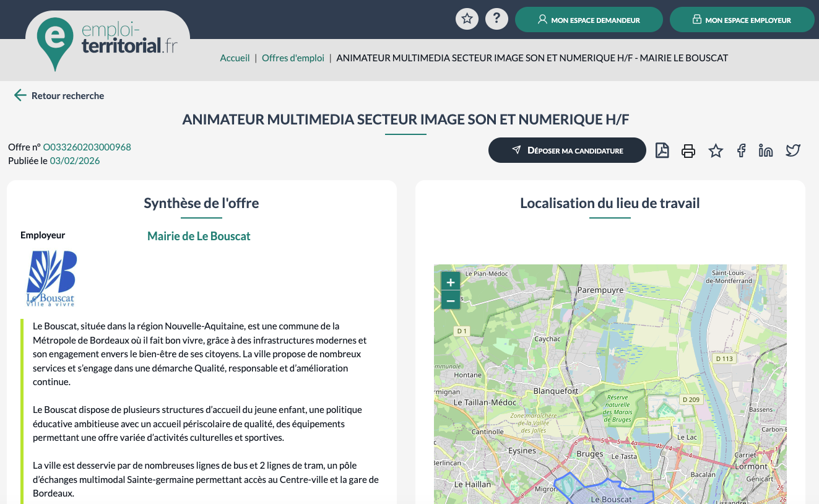819x504 pixels.
Task: Return to search with Retour recherche
Action: [59, 95]
